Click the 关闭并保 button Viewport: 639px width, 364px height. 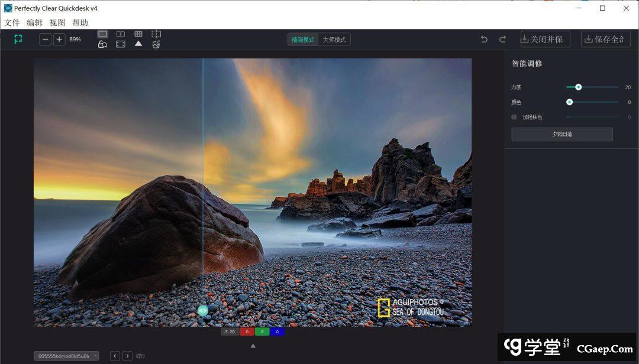tap(545, 40)
